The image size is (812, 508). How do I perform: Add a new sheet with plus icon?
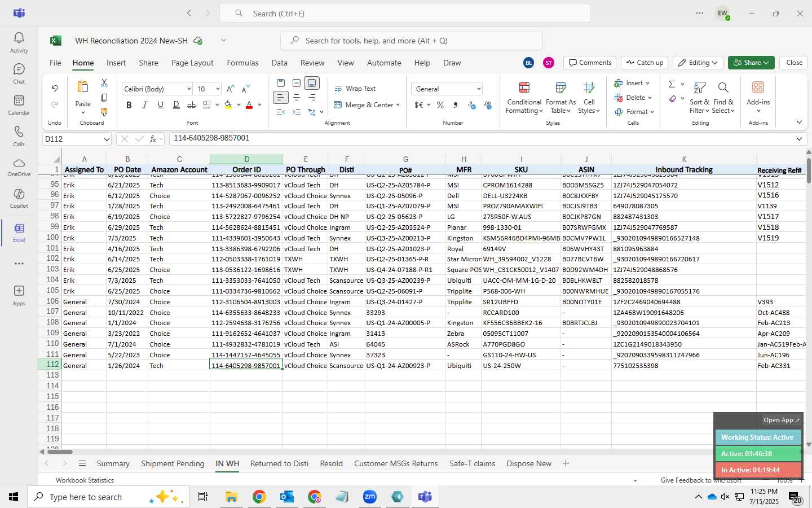point(566,463)
